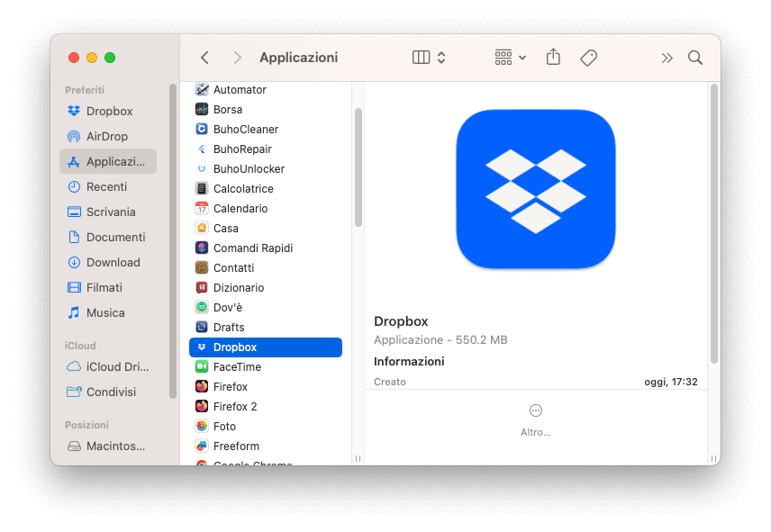Open Scrivania in the sidebar
Viewport: 771px width, 532px height.
[x=108, y=212]
